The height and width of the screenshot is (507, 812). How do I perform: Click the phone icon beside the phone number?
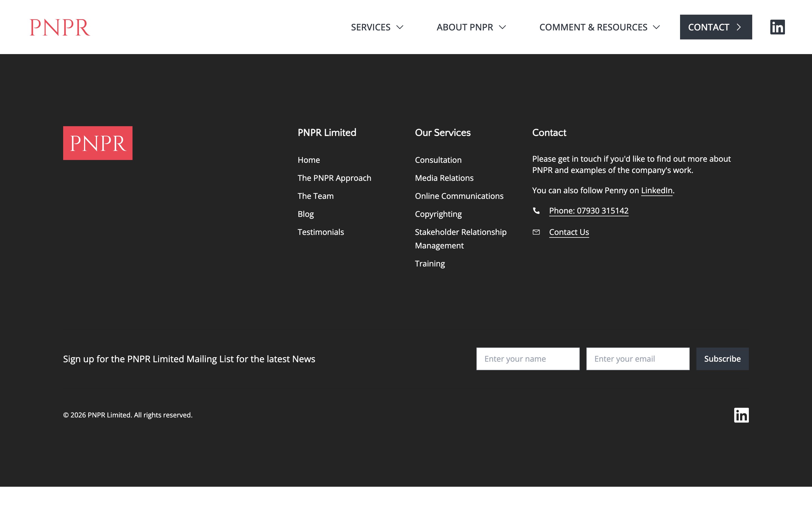pyautogui.click(x=537, y=211)
